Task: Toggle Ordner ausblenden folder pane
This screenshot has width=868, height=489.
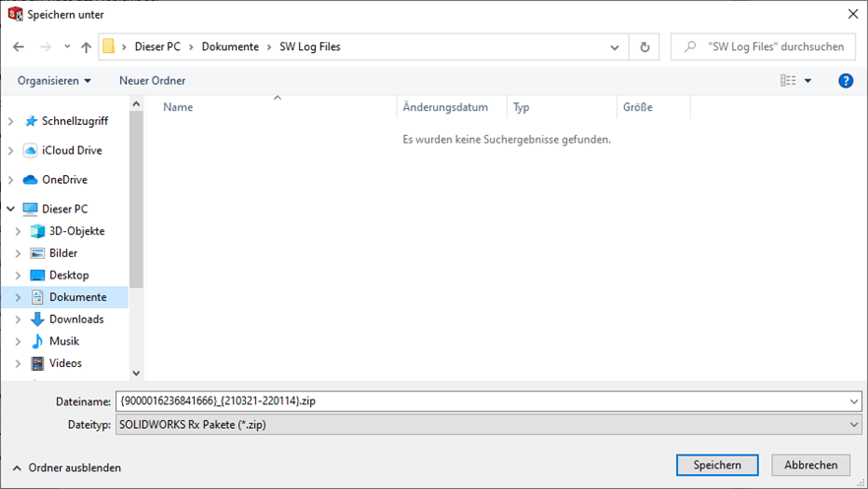Action: coord(67,468)
